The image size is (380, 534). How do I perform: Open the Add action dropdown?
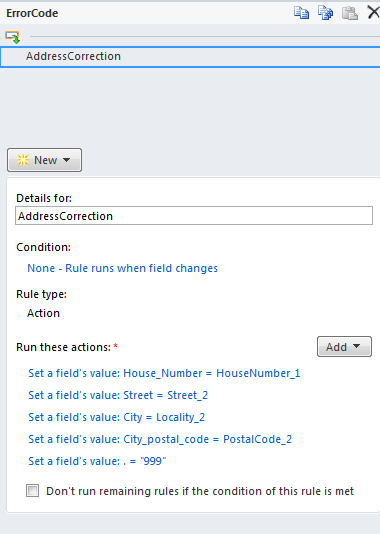[344, 347]
